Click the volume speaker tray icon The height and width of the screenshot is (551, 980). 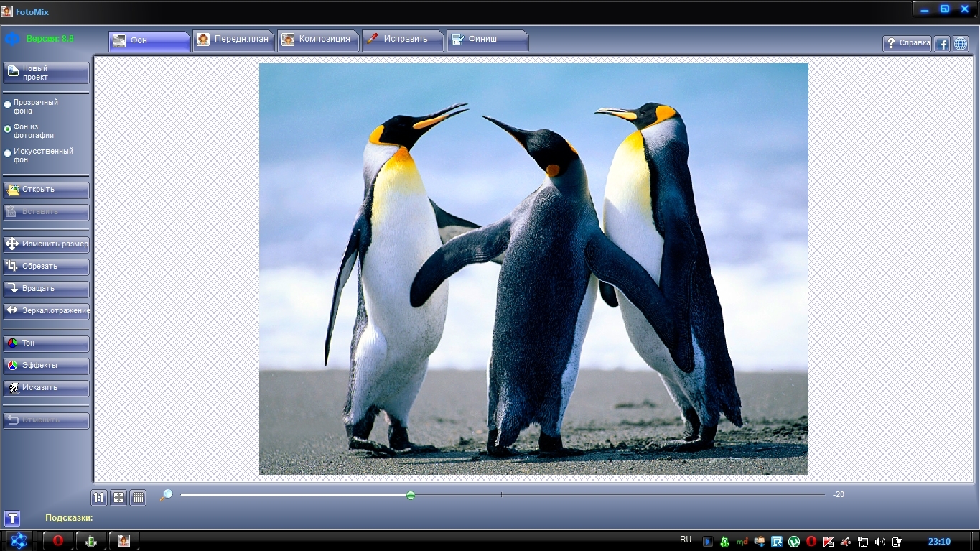tap(880, 542)
